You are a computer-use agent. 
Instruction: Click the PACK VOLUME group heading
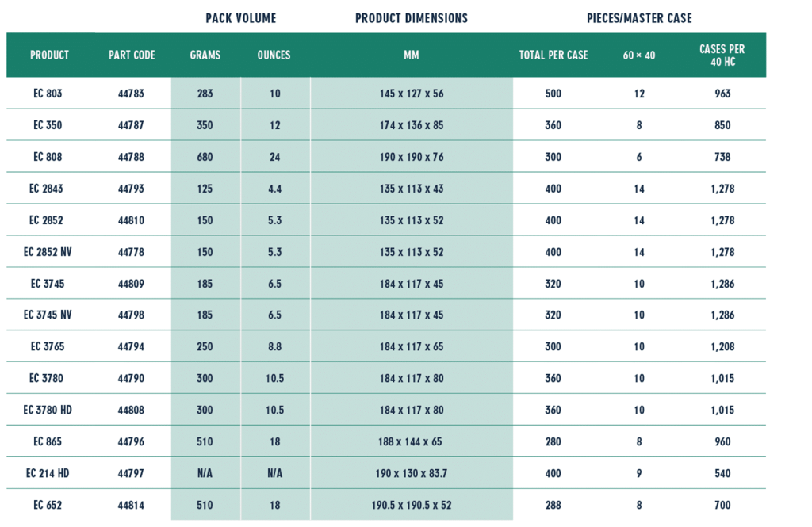coord(240,18)
